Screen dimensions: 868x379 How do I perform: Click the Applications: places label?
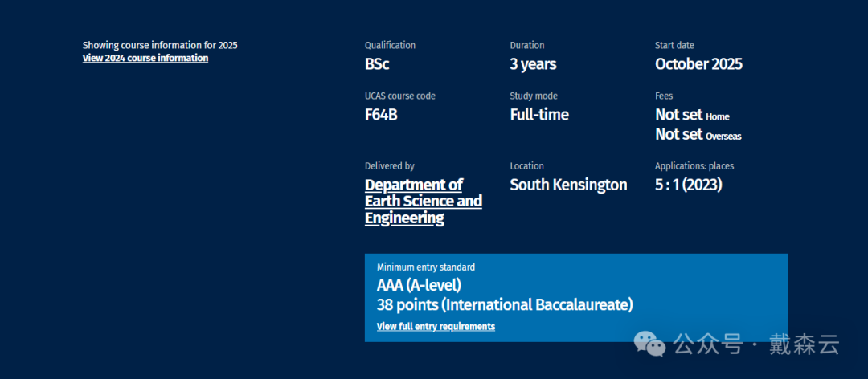click(694, 166)
